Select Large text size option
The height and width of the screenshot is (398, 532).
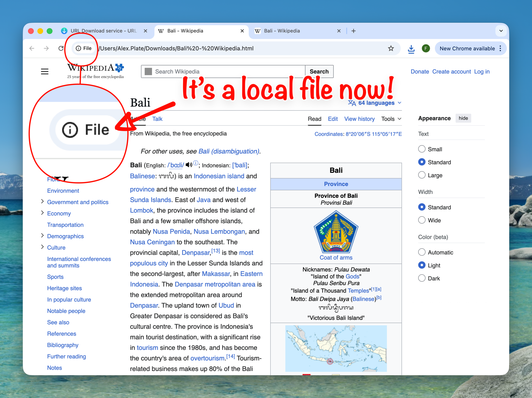[422, 175]
